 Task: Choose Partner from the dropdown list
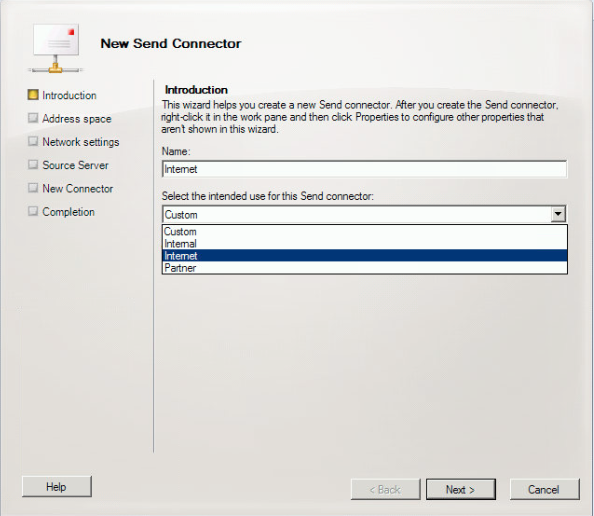[x=364, y=267]
